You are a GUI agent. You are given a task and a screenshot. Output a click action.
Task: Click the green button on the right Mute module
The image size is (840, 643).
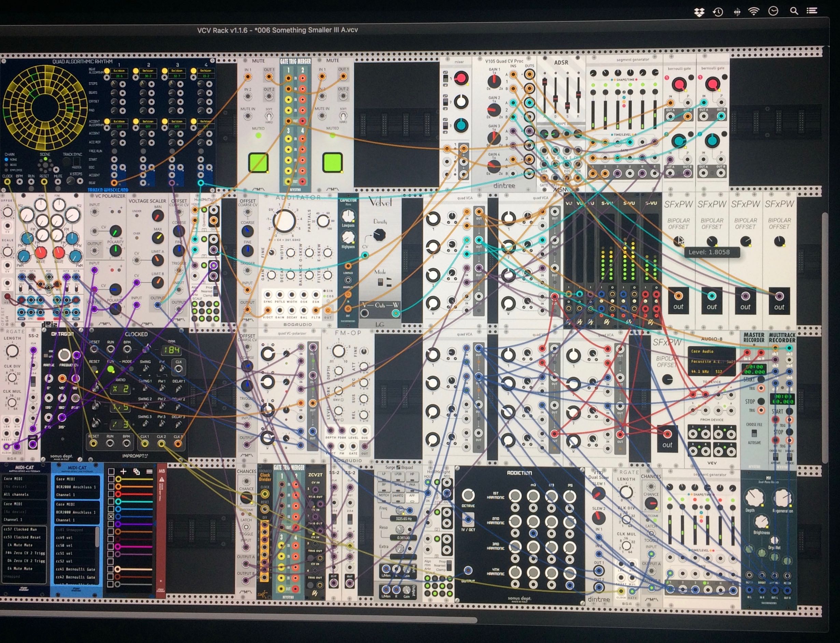(332, 162)
